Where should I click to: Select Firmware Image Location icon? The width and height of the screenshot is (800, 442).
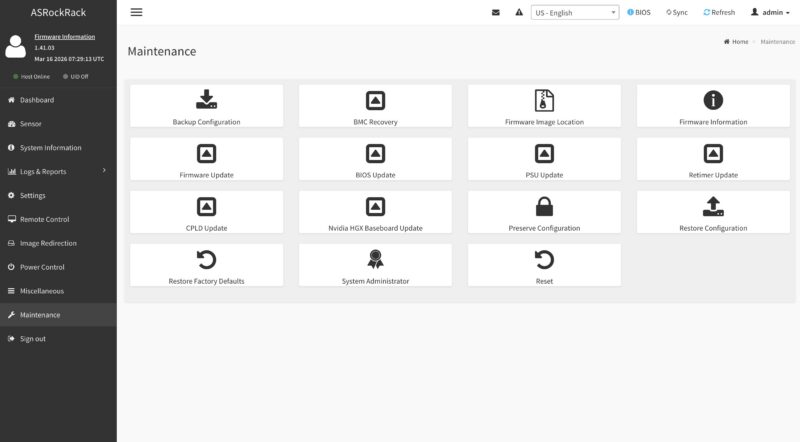point(544,100)
